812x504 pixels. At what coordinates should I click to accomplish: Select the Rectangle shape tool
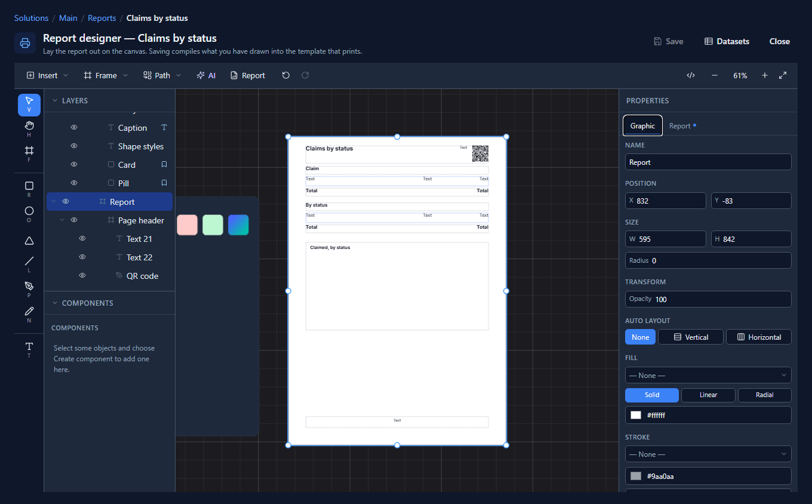pos(29,189)
